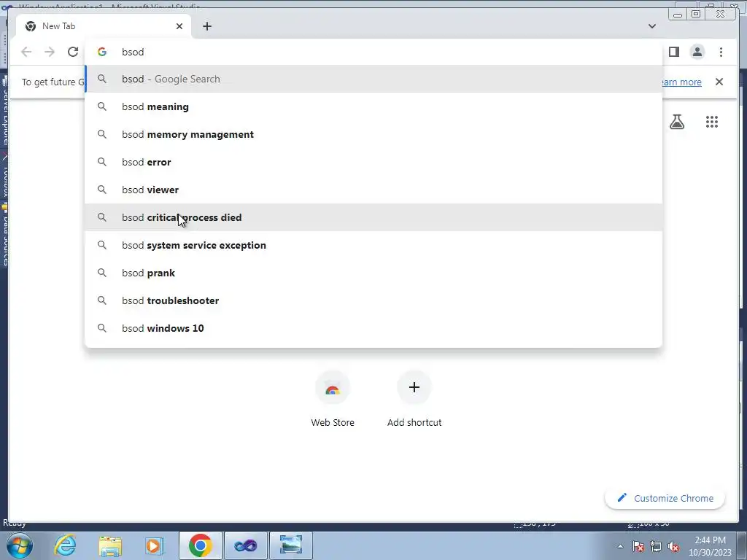Open the new tab plus button

206,26
